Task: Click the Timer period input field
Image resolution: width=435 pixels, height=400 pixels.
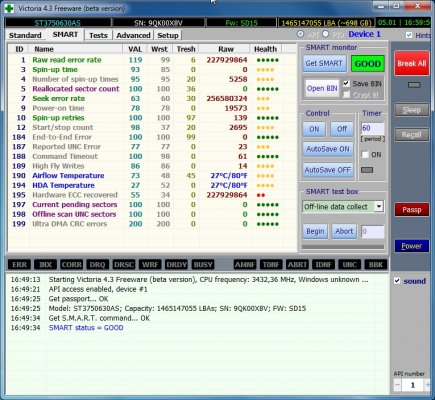Action: click(373, 128)
